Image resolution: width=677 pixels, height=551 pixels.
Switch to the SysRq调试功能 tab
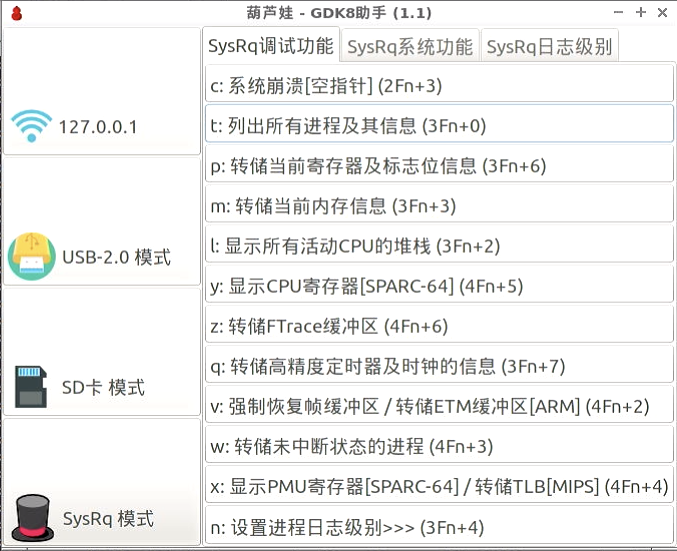[x=271, y=46]
